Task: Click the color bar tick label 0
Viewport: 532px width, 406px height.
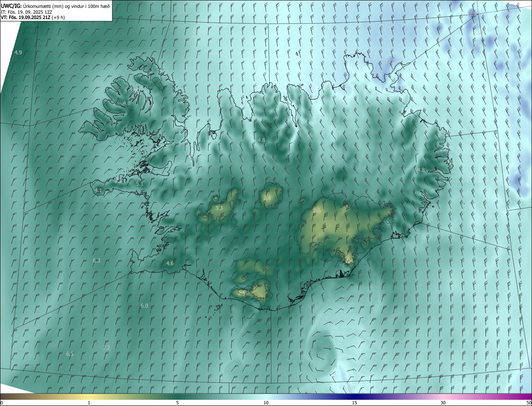Action: pyautogui.click(x=2, y=403)
